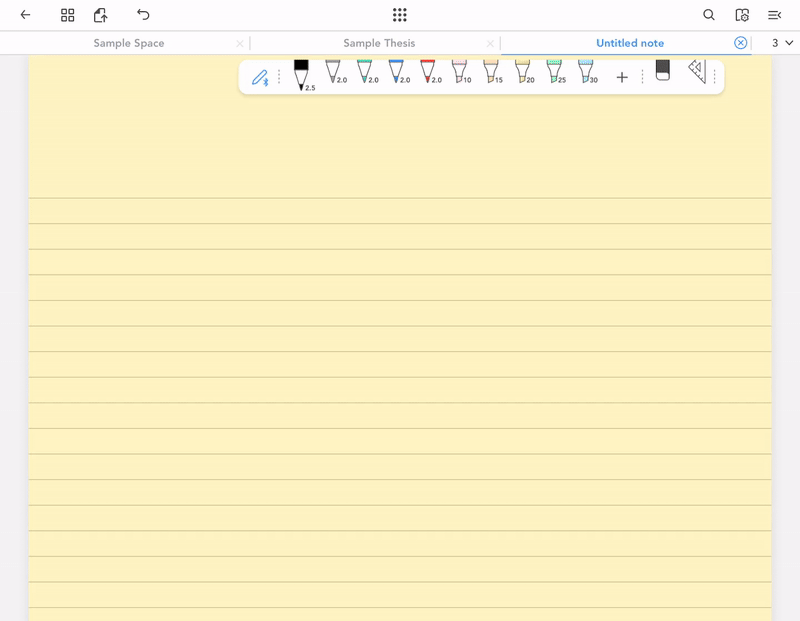The width and height of the screenshot is (800, 621).
Task: Select the teal 2.0 pen
Action: click(366, 71)
